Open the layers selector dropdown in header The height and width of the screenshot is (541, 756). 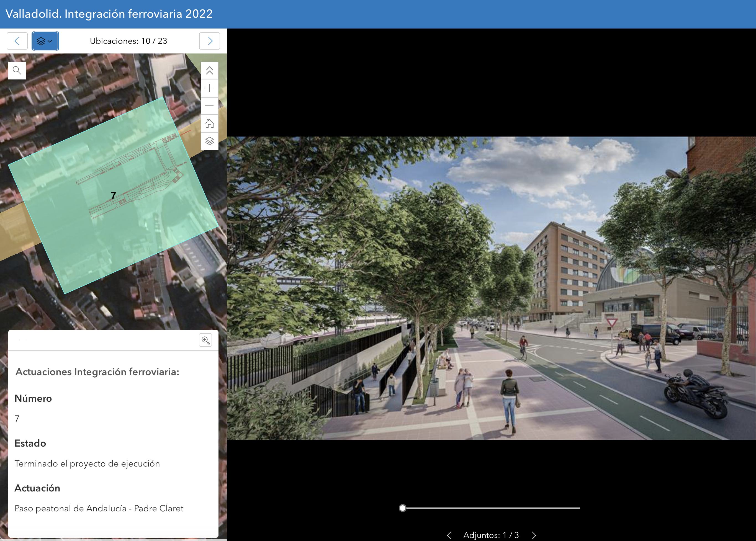pyautogui.click(x=45, y=41)
